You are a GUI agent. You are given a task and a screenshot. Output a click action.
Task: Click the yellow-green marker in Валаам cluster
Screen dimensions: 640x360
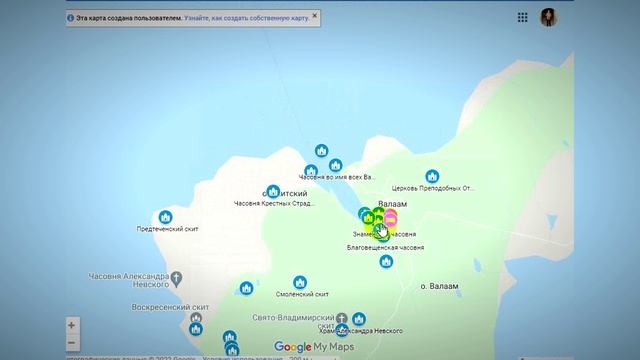369,218
